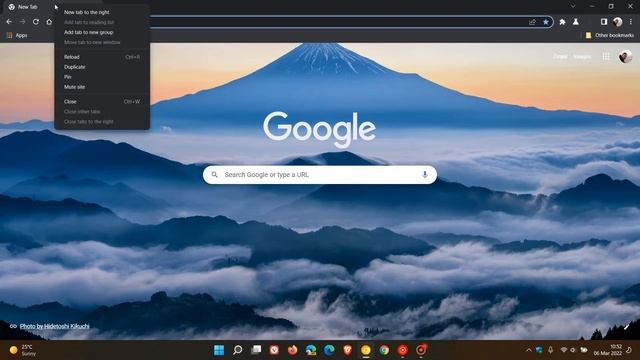Open Windows Start menu
This screenshot has height=360, width=640.
[219, 350]
